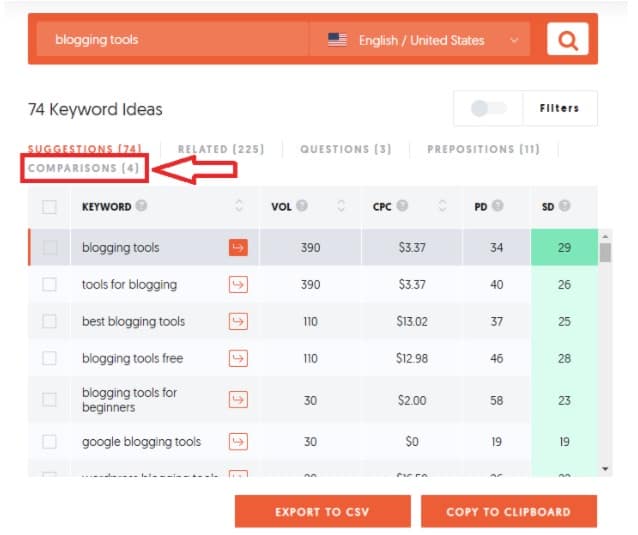Click the CPC value $12.98
This screenshot has height=535, width=638.
click(x=412, y=358)
